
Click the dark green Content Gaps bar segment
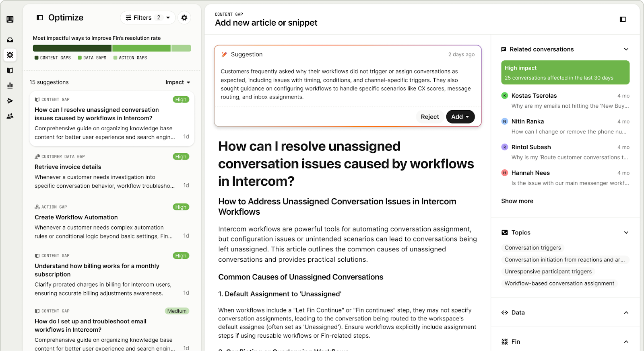pos(72,48)
